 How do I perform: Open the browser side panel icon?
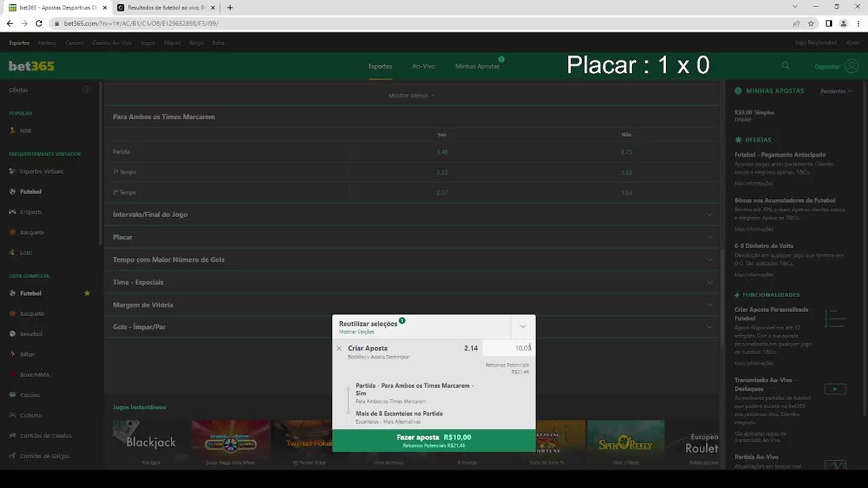click(x=829, y=23)
